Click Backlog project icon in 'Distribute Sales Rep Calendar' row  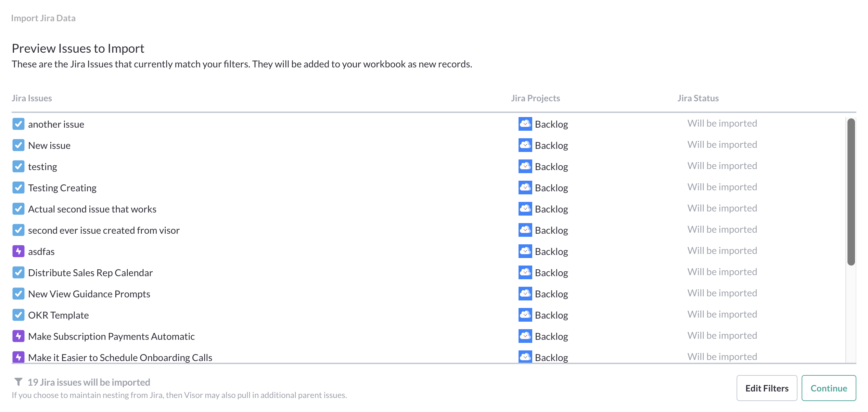coord(525,272)
